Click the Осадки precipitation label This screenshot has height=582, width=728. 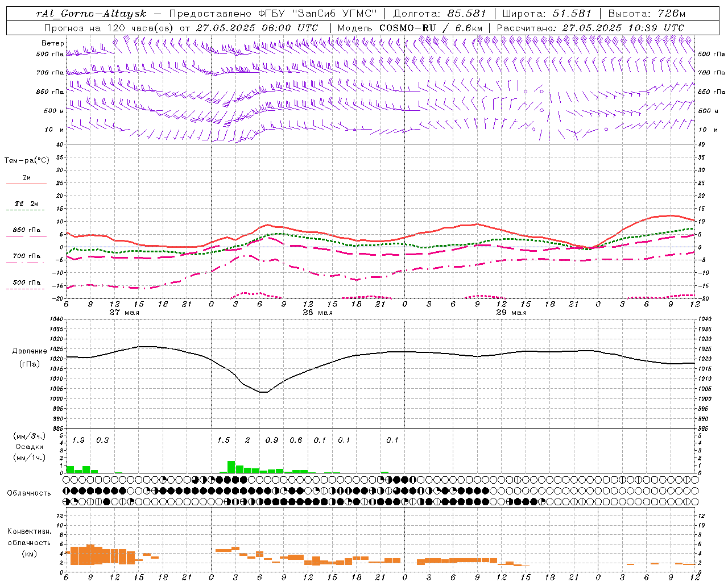(29, 447)
